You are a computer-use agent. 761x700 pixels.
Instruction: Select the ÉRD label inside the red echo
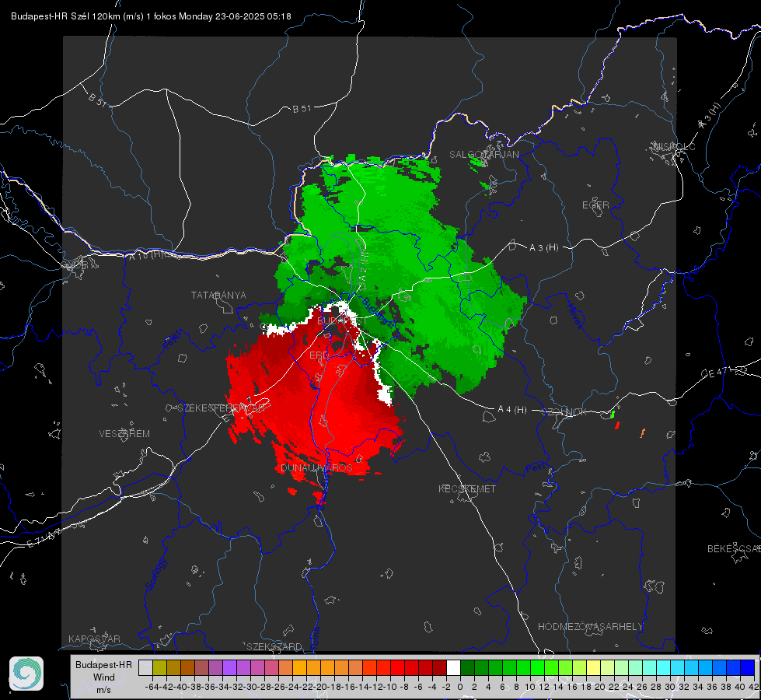coord(319,355)
